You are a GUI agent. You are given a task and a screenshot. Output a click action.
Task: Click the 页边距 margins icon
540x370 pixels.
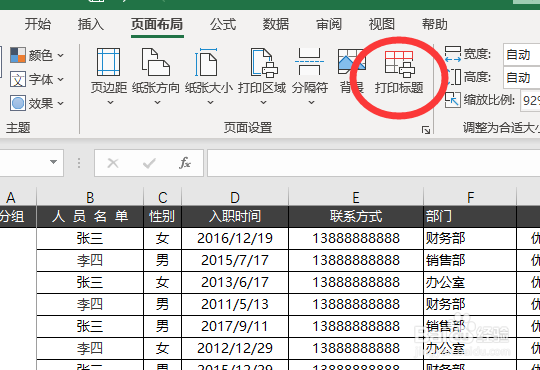[108, 62]
